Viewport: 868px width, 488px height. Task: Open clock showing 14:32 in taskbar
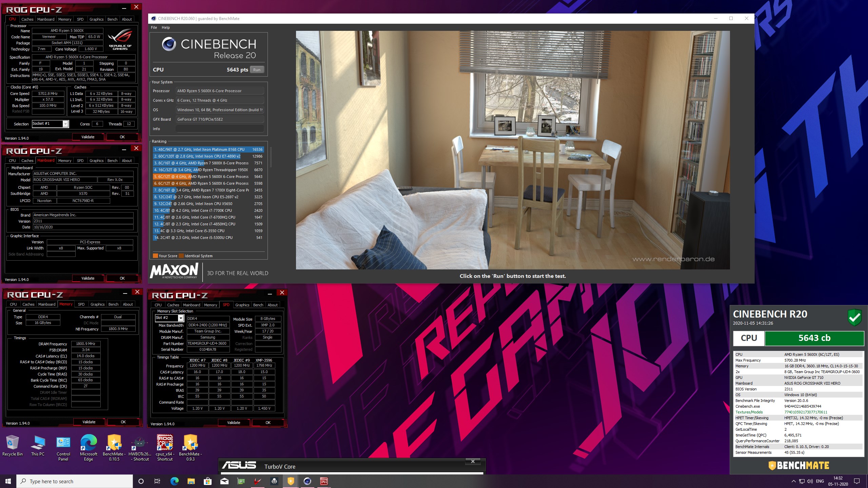point(838,481)
